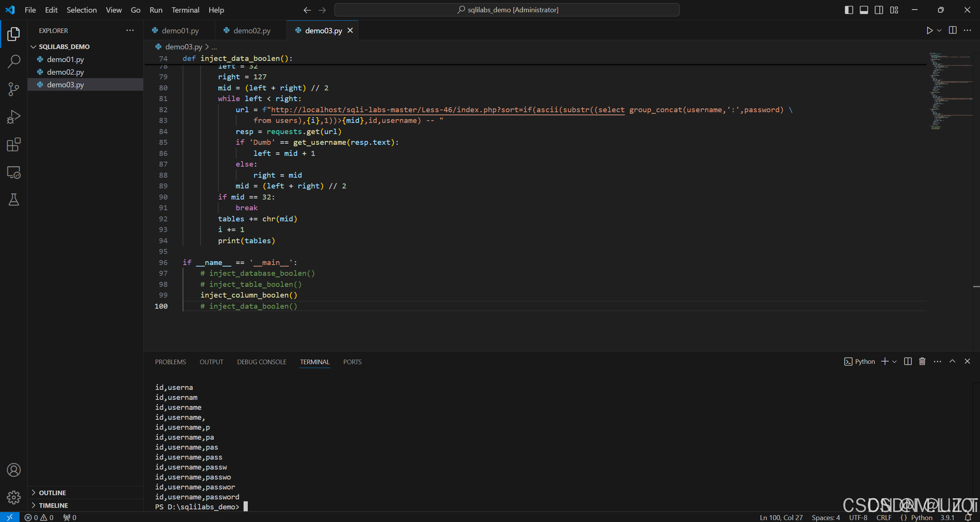The height and width of the screenshot is (522, 980).
Task: Kill terminal with trash icon
Action: (922, 362)
